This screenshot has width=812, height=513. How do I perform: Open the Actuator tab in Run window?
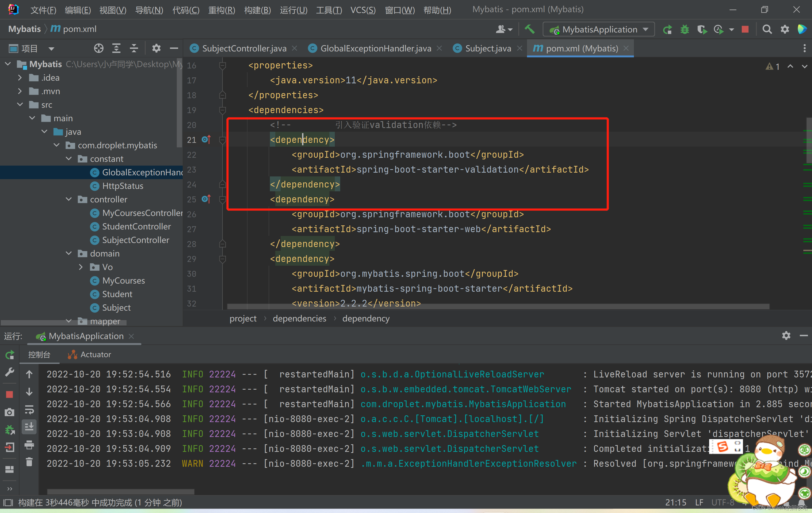coord(96,355)
